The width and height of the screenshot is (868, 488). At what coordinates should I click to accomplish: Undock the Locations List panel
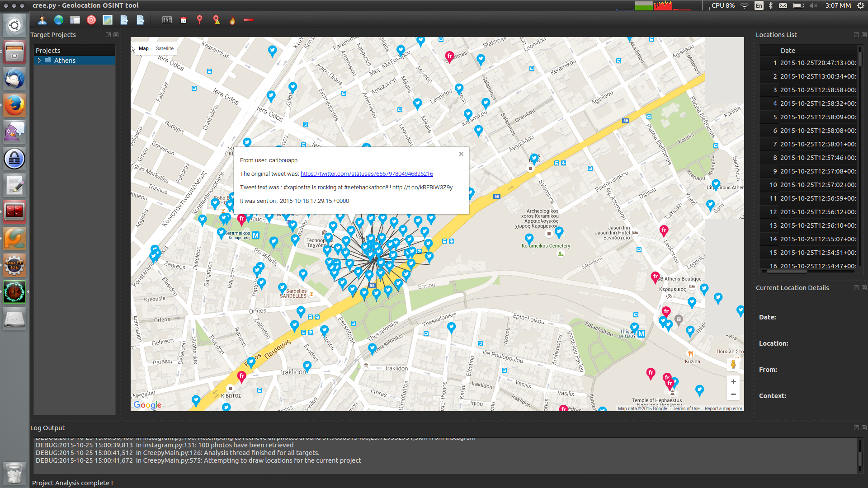pyautogui.click(x=856, y=34)
